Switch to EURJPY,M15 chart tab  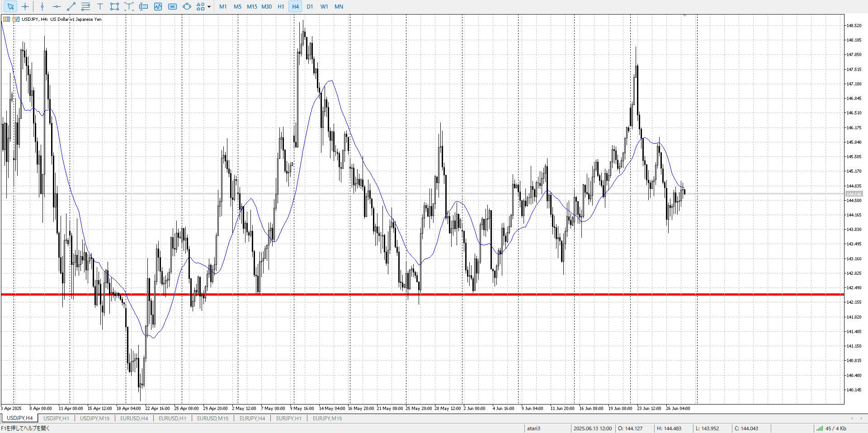pyautogui.click(x=327, y=418)
